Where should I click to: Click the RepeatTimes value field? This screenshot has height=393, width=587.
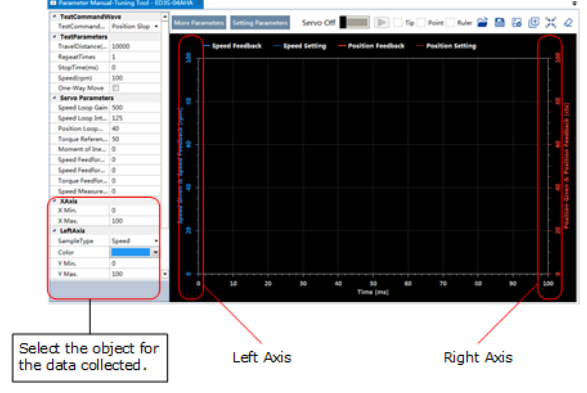[x=135, y=57]
